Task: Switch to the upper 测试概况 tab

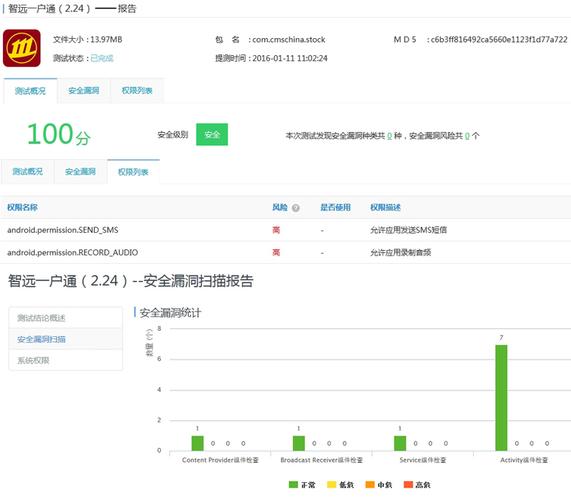Action: coord(30,91)
